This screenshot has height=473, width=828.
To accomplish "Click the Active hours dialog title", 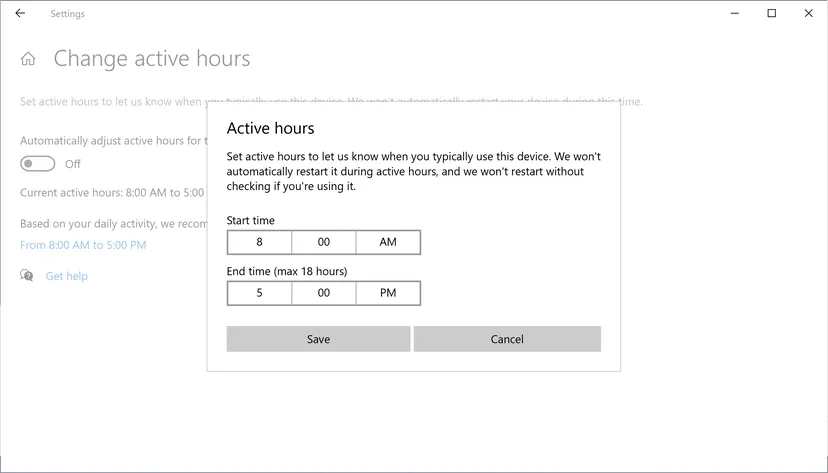I will tap(270, 128).
